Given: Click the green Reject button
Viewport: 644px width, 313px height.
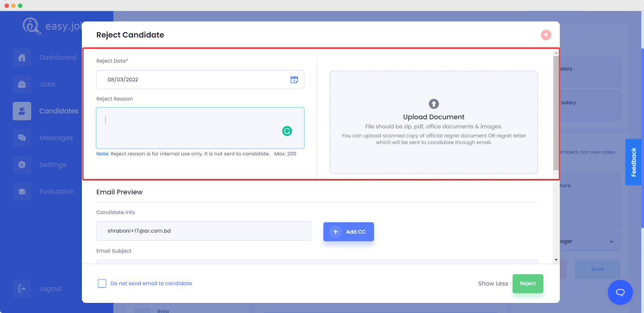Looking at the screenshot, I should tap(528, 284).
